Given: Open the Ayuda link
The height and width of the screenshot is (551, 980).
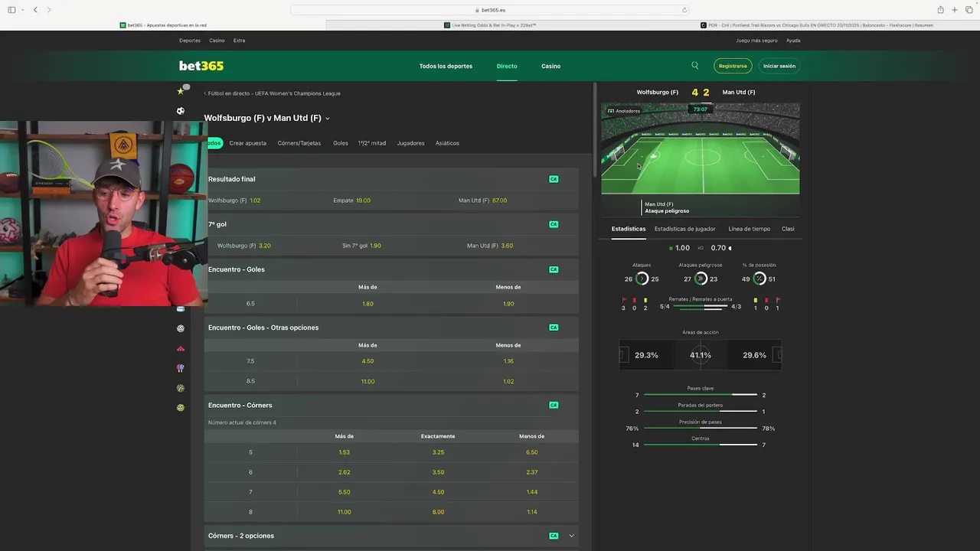Looking at the screenshot, I should [x=793, y=41].
